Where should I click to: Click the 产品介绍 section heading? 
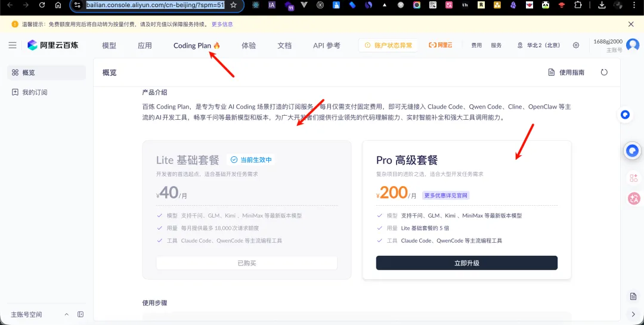(155, 92)
